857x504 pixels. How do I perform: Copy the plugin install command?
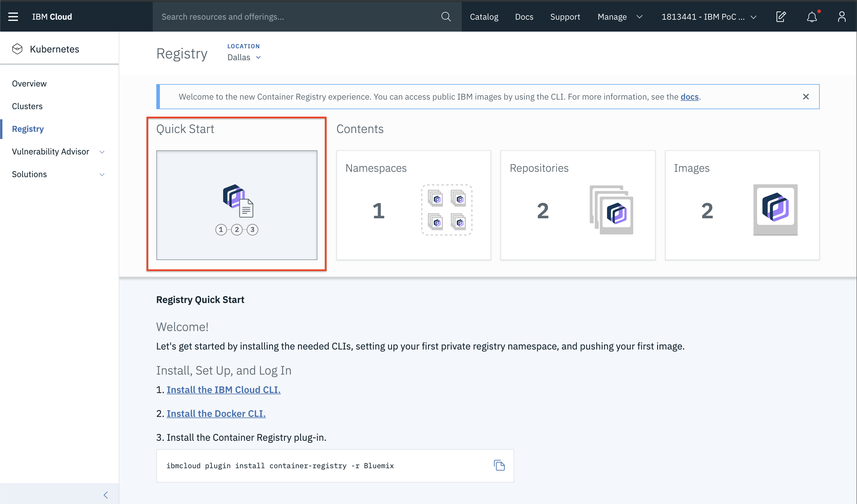tap(499, 465)
